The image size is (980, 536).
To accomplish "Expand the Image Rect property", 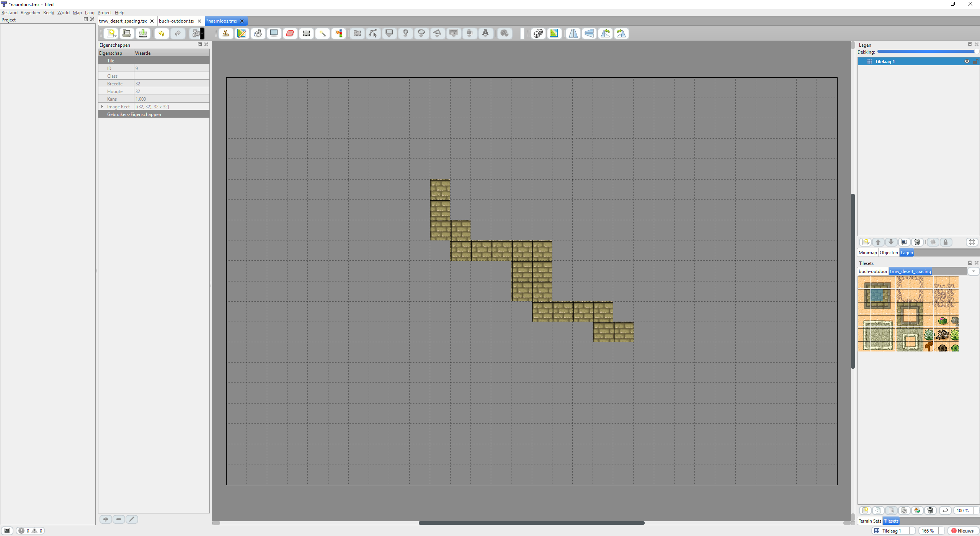I will pyautogui.click(x=102, y=106).
